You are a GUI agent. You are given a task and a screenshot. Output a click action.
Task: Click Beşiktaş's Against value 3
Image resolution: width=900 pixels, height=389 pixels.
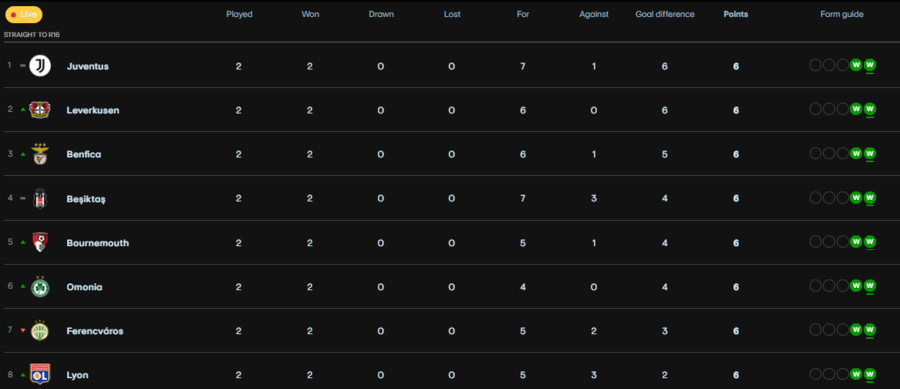point(593,199)
